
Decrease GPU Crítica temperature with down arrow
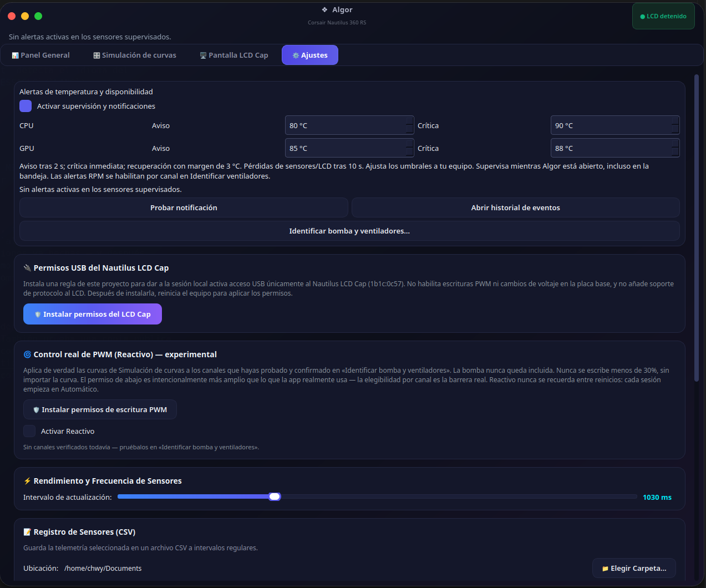675,153
